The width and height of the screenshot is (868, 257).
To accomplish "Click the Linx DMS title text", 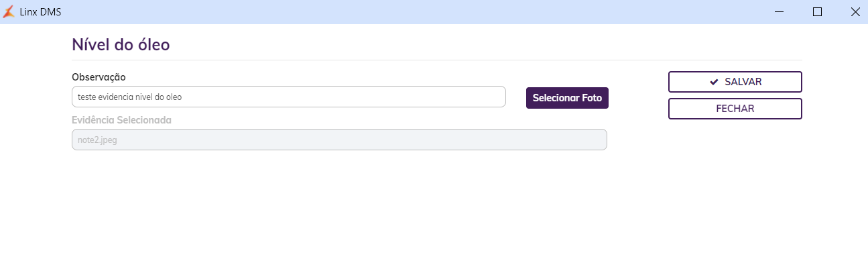I will 40,11.
